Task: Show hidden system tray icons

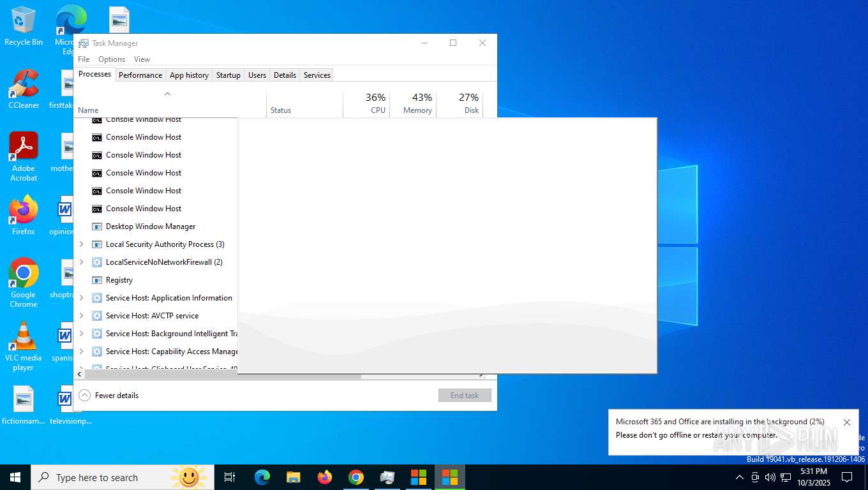Action: pos(740,477)
